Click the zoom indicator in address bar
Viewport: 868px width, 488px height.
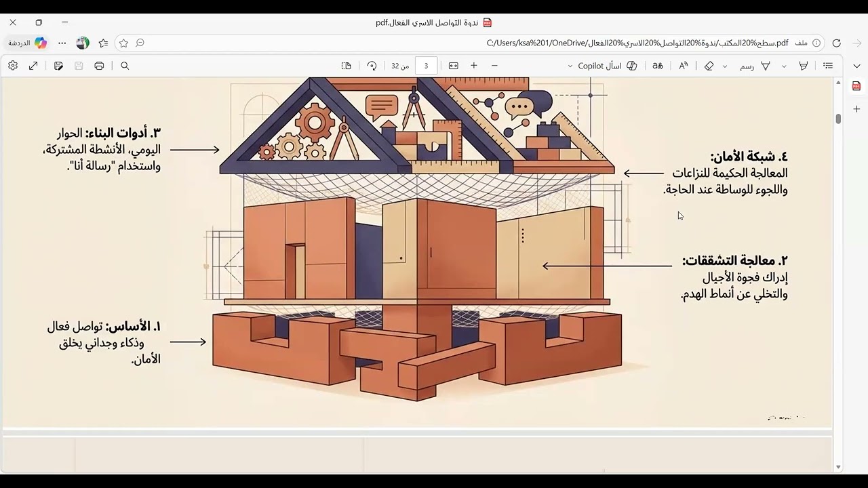click(x=140, y=43)
